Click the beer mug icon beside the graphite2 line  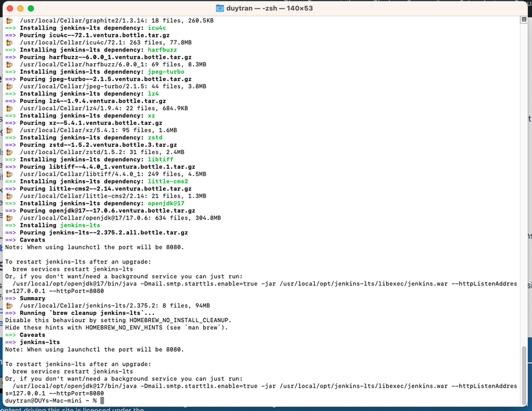(9, 20)
